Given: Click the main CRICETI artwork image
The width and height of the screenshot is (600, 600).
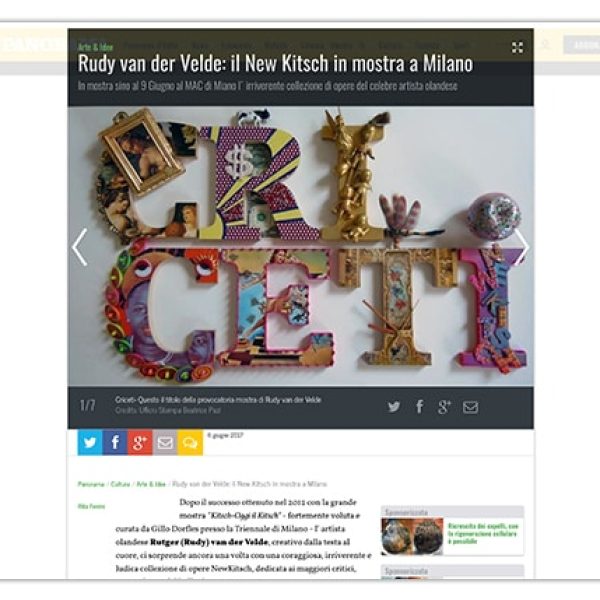Looking at the screenshot, I should pos(301,246).
